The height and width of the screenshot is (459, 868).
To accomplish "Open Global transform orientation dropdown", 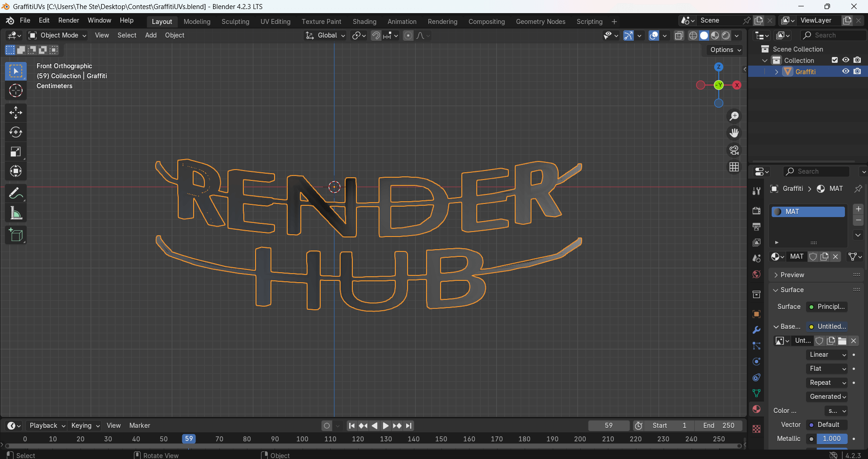I will point(325,35).
